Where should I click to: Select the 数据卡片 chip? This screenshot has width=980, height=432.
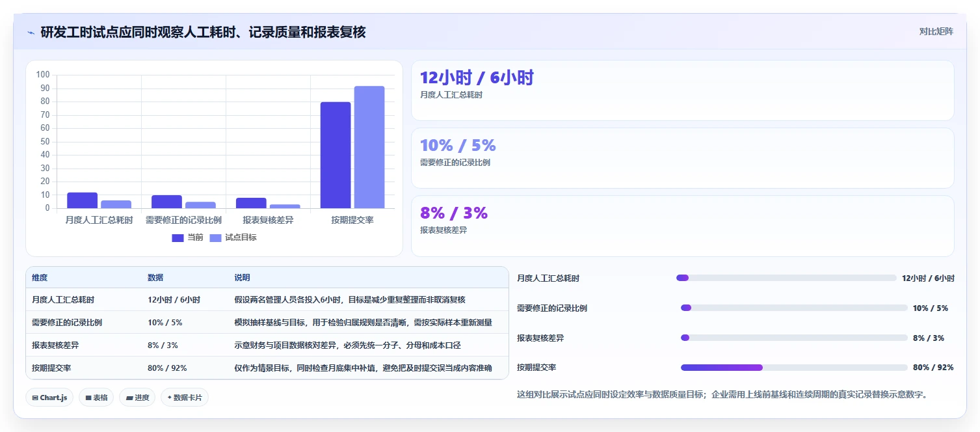point(185,397)
